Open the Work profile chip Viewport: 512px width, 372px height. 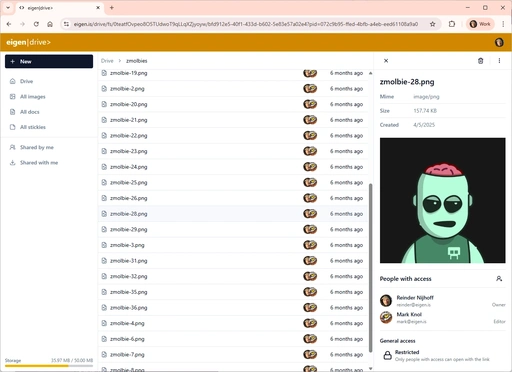480,24
